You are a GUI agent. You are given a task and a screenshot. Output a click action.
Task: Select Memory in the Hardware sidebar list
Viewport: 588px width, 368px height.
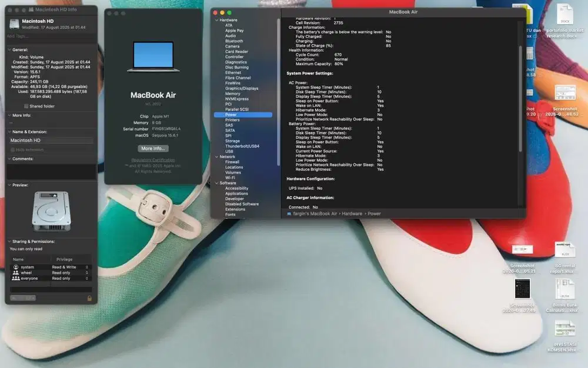[x=232, y=93]
